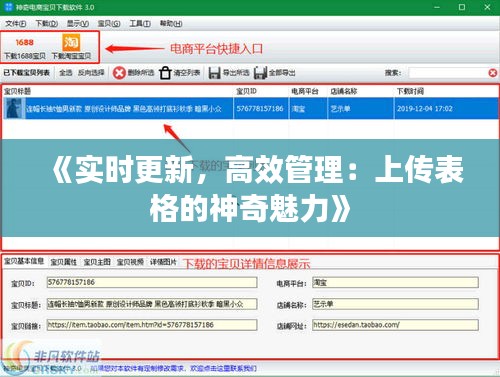Switch to the 宝贝属性 tab
The image size is (500, 377).
64,262
